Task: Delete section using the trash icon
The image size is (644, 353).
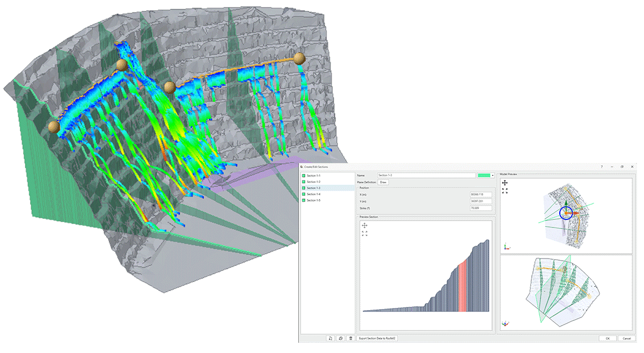Action: click(350, 339)
